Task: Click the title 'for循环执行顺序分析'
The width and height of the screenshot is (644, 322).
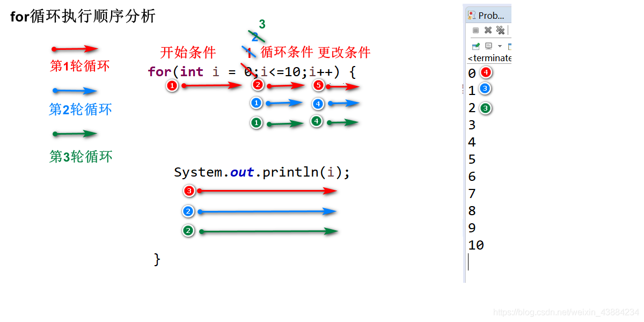Action: pos(83,17)
